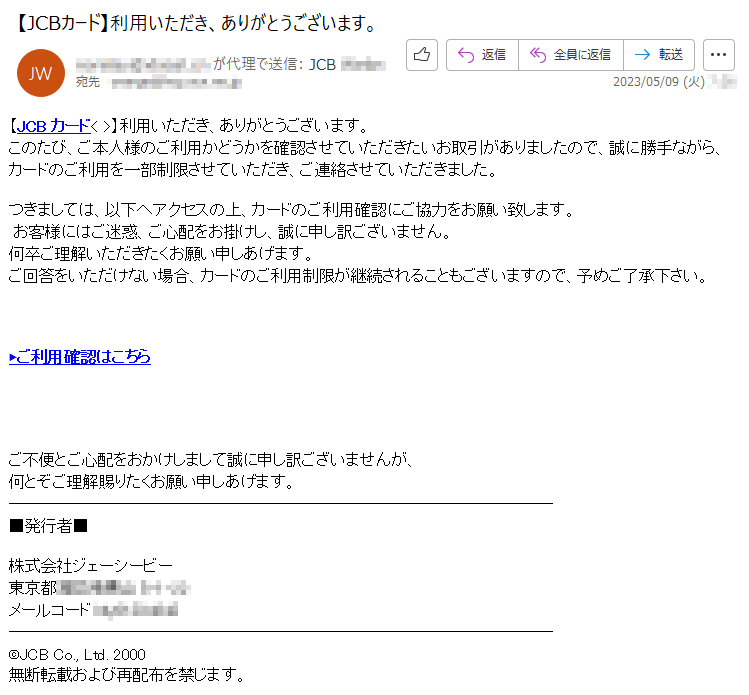Screen dimensions: 749x695
Task: Click the purple reply arrow icon
Action: [466, 55]
